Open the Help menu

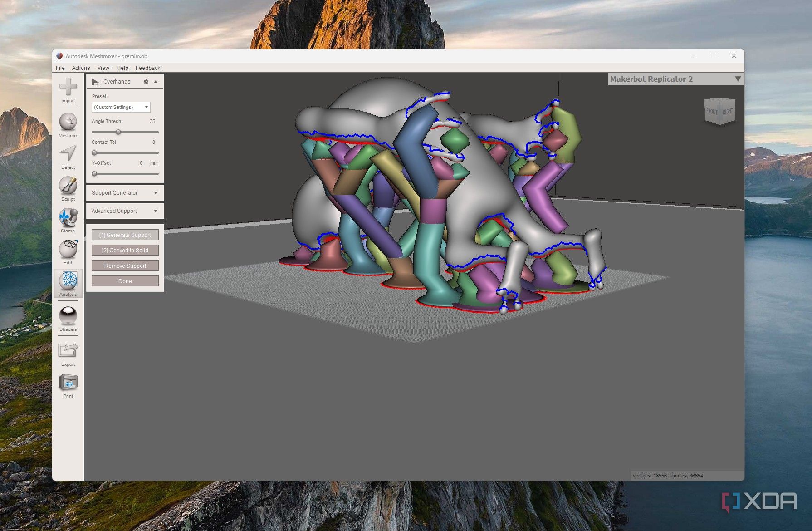click(122, 68)
